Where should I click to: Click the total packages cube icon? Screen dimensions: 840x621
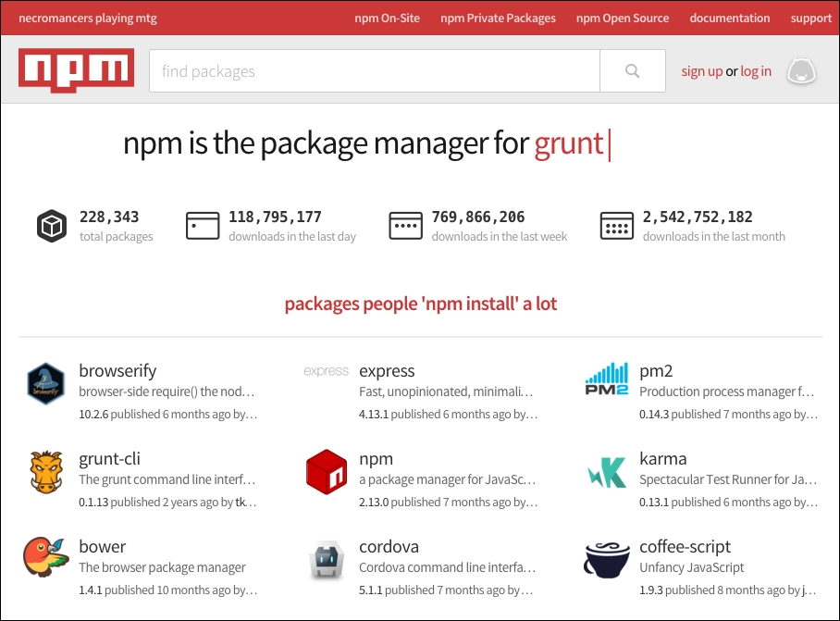click(51, 224)
